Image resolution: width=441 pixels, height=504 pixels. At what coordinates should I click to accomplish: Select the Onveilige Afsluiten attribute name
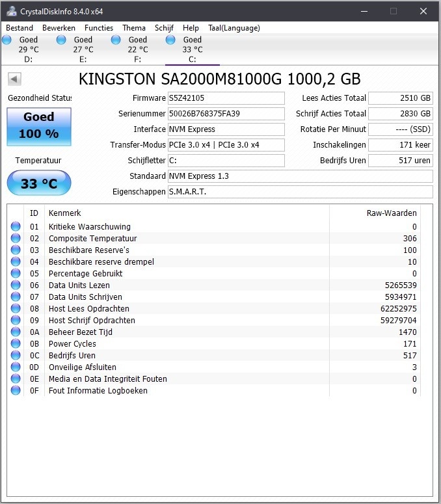click(83, 367)
